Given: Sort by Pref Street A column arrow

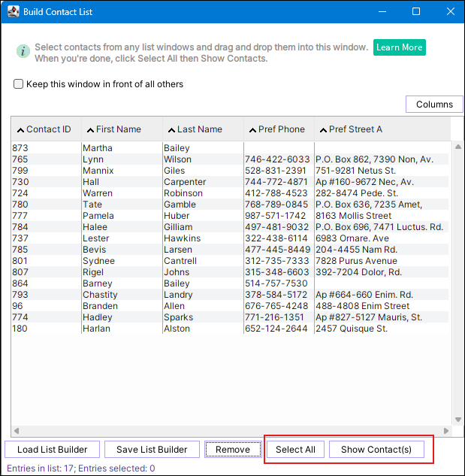Looking at the screenshot, I should (x=322, y=130).
